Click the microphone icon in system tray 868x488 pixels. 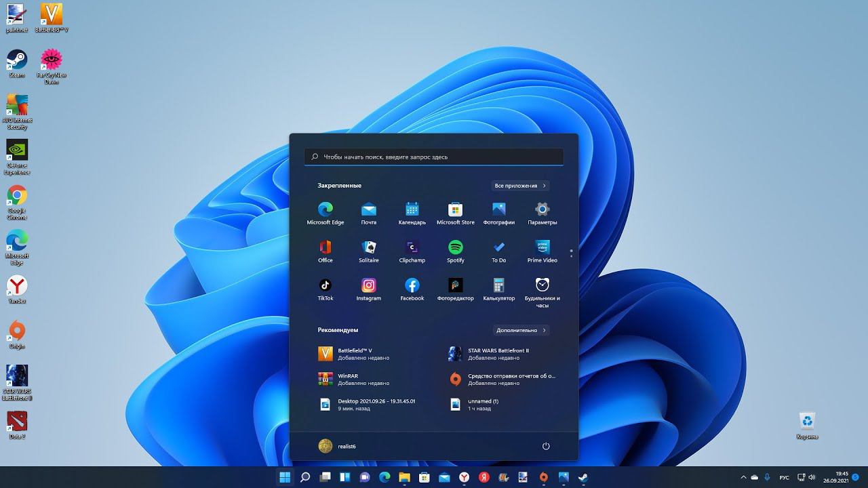click(767, 477)
